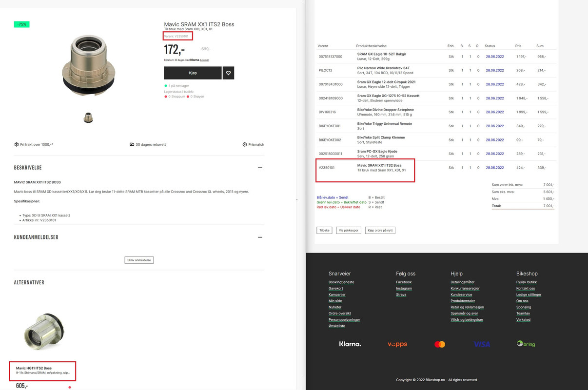Viewport: 588px width, 390px height.
Task: Open Betalingsmåter help link
Action: click(x=462, y=282)
